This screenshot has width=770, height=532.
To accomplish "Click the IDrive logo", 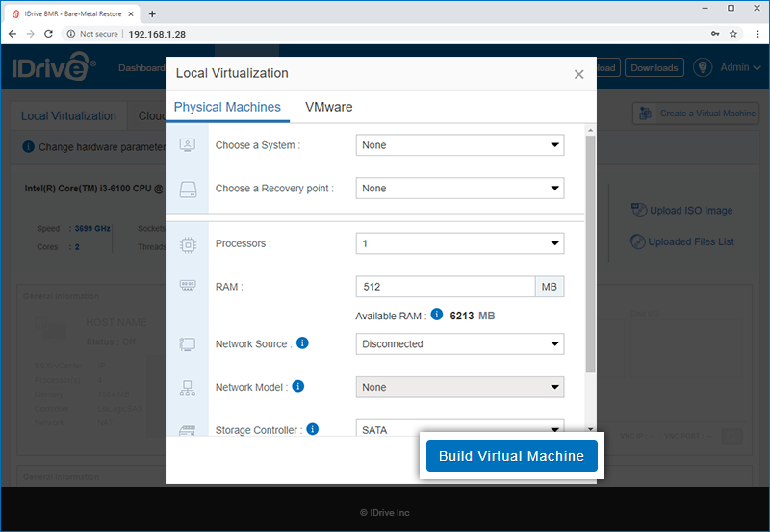I will (54, 66).
